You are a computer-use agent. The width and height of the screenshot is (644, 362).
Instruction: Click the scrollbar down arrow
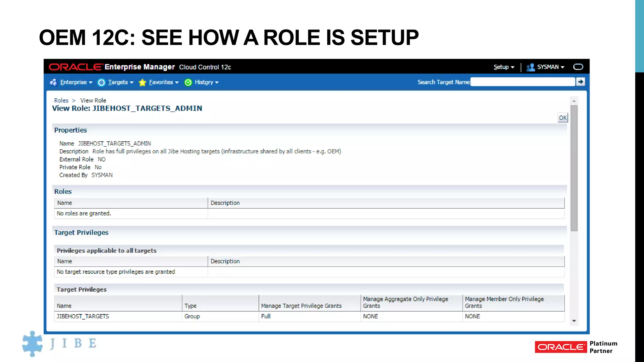[574, 321]
